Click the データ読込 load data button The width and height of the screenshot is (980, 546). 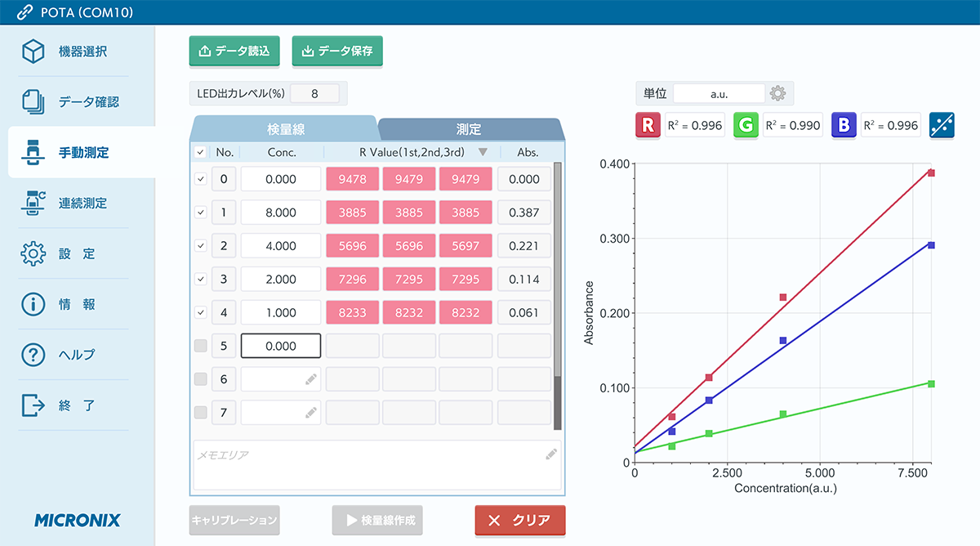[x=235, y=51]
